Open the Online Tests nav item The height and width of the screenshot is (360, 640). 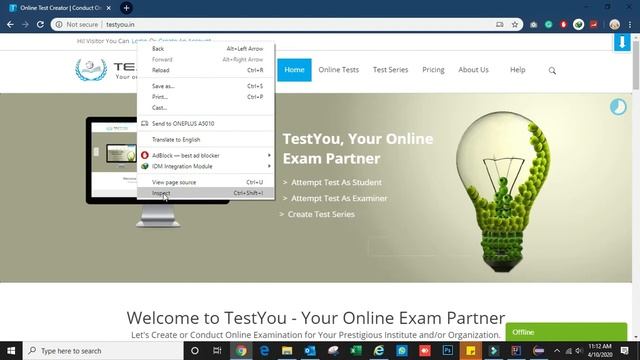338,70
